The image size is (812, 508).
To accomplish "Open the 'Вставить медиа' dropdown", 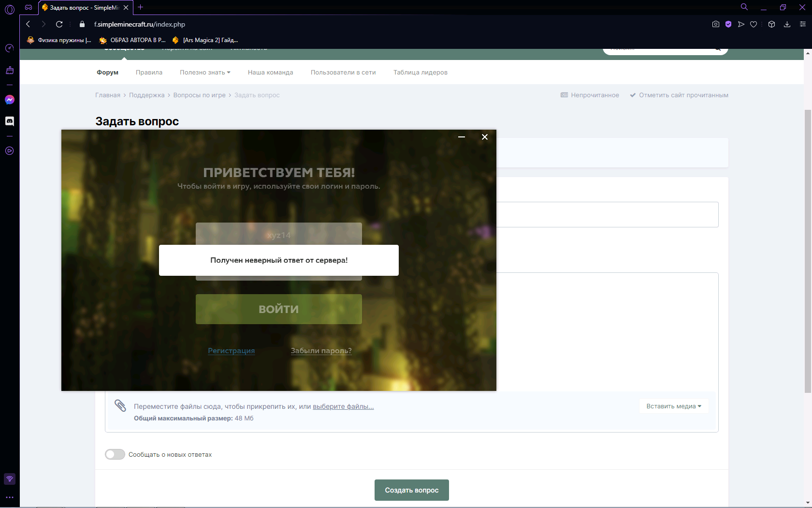I will tap(674, 406).
